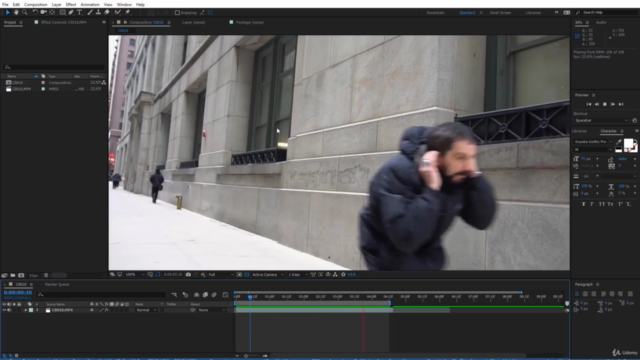
Task: Open the Parent None dropdown
Action: (x=211, y=310)
